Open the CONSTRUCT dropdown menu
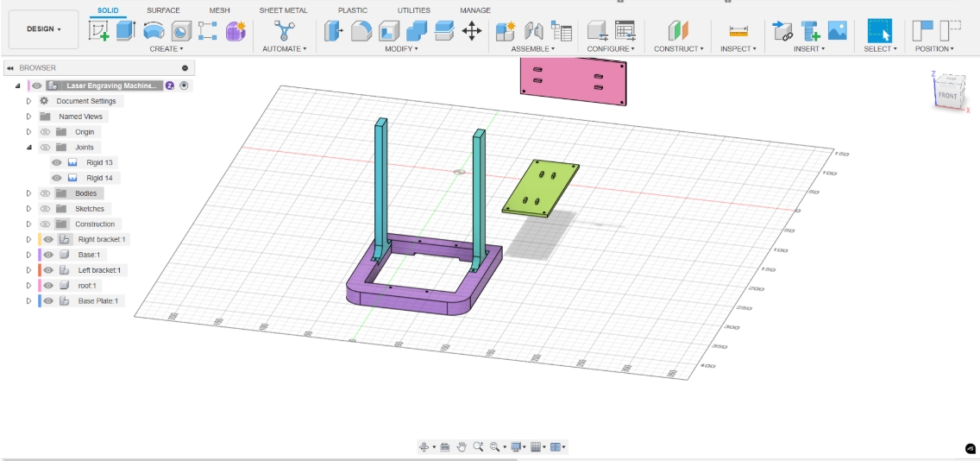This screenshot has width=980, height=461. tap(679, 49)
